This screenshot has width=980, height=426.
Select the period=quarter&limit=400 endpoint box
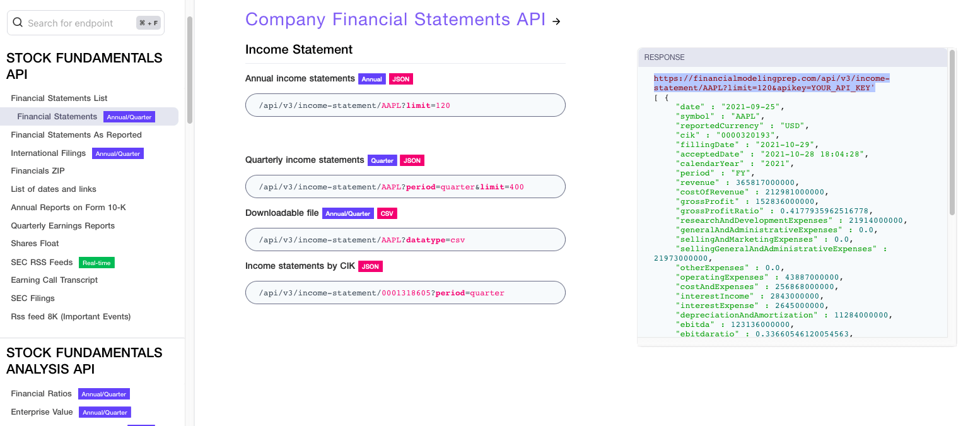pos(405,186)
